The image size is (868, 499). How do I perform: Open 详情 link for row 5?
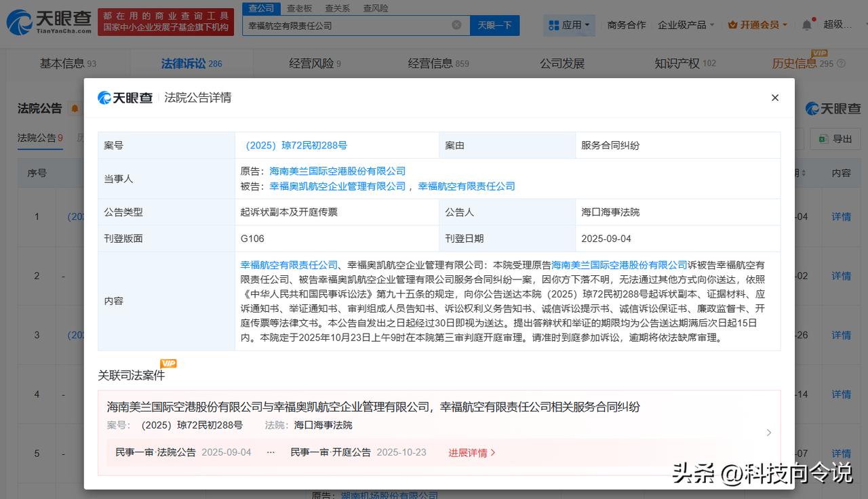tap(842, 453)
